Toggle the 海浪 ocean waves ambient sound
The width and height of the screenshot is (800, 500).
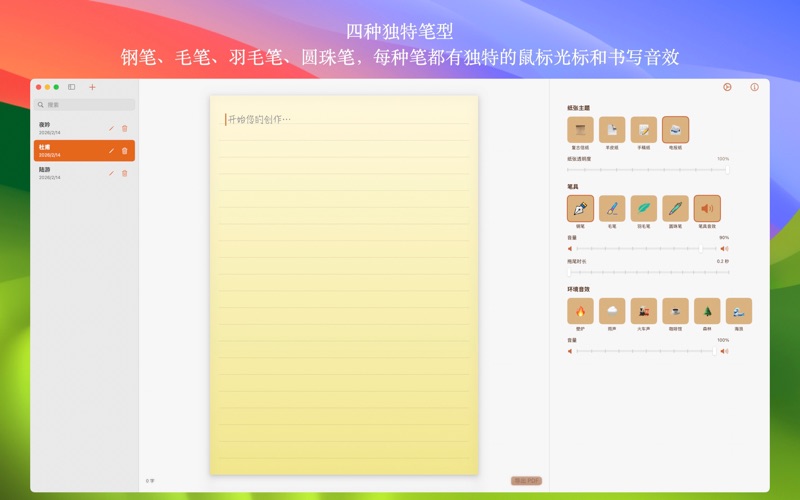point(738,311)
